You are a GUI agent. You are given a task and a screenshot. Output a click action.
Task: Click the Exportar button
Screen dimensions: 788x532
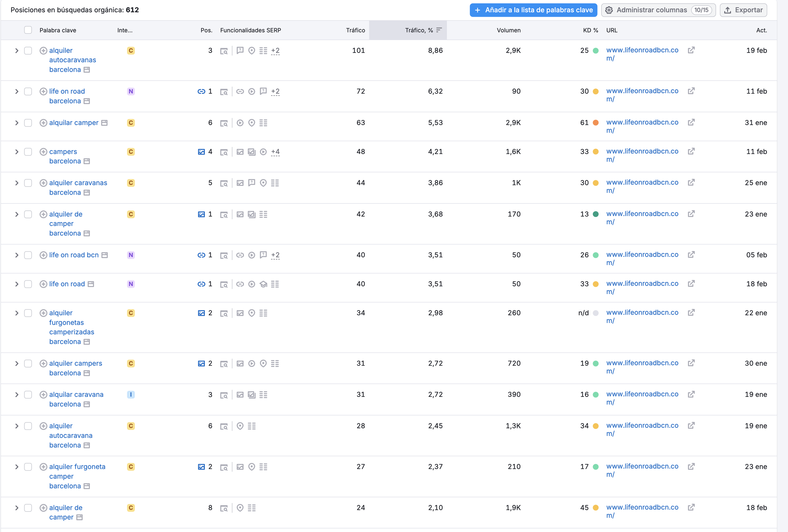point(743,10)
